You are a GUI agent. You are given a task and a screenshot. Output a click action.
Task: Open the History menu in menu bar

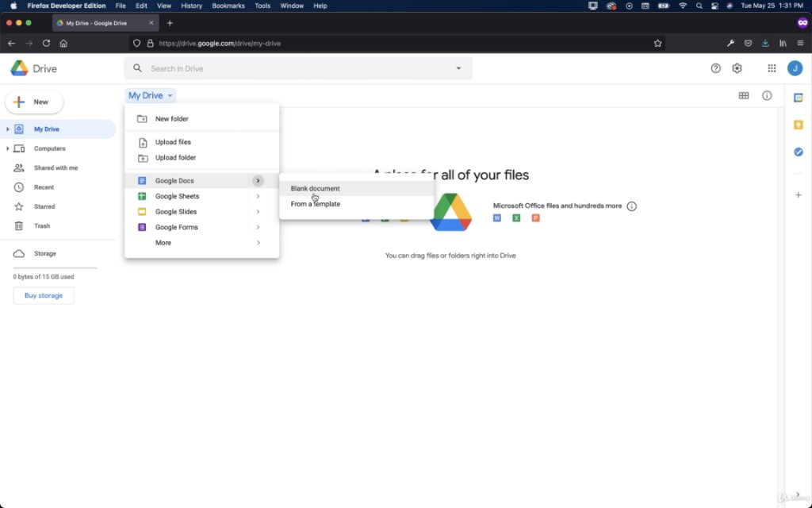[192, 6]
